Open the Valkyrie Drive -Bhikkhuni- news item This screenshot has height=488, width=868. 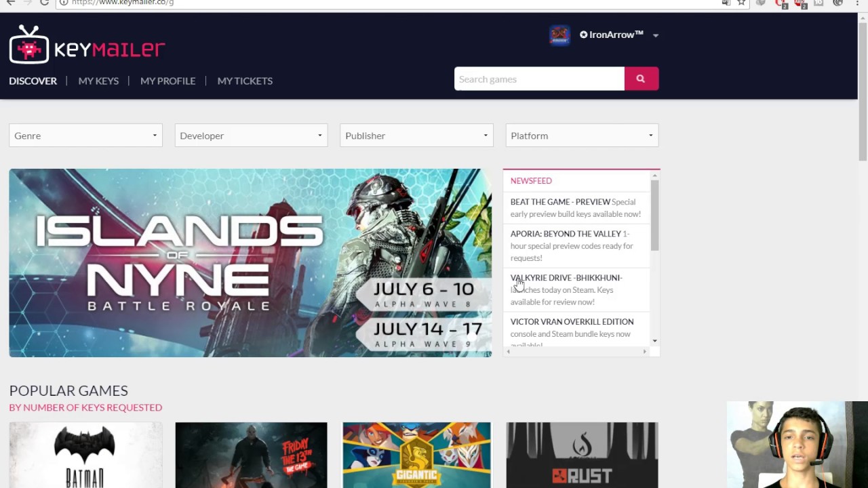pos(576,289)
